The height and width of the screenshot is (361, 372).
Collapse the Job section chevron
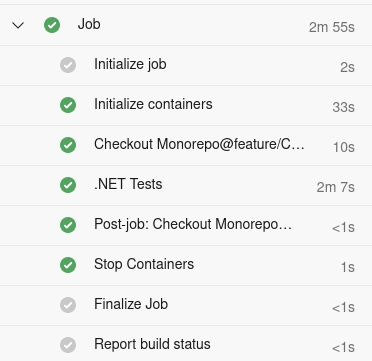pos(18,25)
